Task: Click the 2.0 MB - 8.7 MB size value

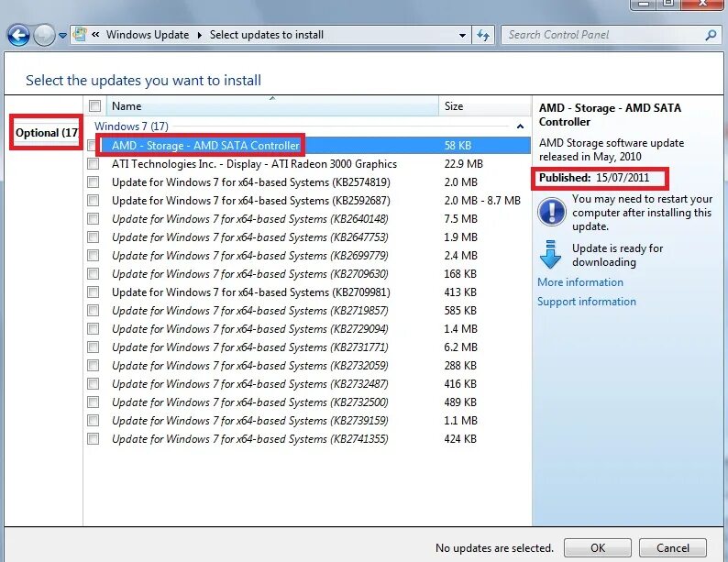Action: tap(482, 201)
